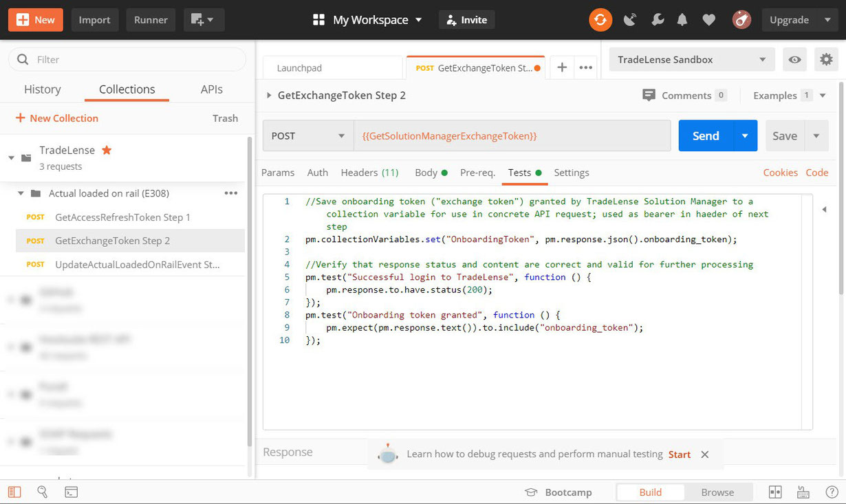Screen dimensions: 846x504
Task: Open the TradeLense Sandbox environment dropdown
Action: pyautogui.click(x=692, y=60)
